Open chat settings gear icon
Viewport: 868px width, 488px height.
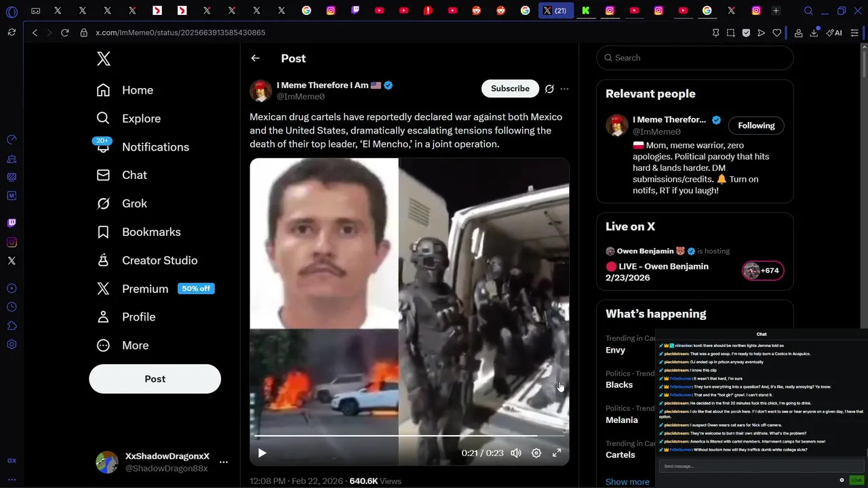click(842, 480)
